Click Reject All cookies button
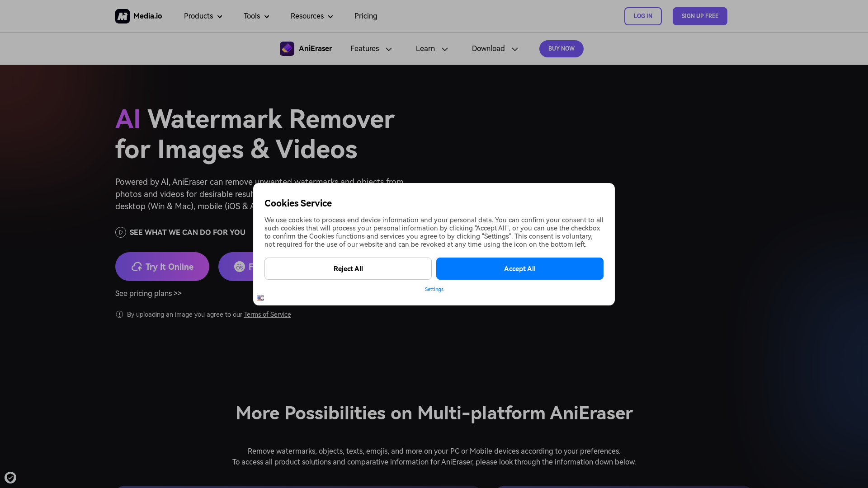868x488 pixels. click(x=348, y=268)
